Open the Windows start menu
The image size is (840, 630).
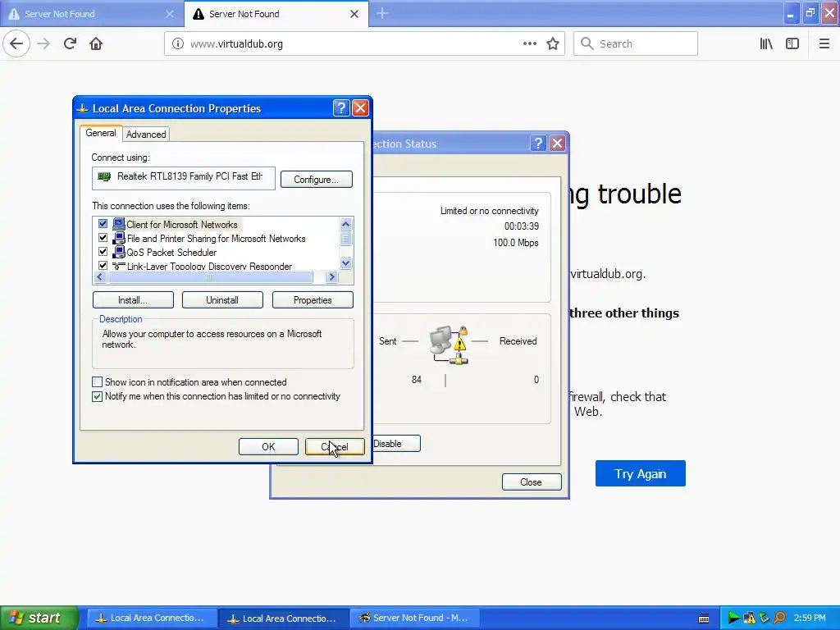[39, 619]
